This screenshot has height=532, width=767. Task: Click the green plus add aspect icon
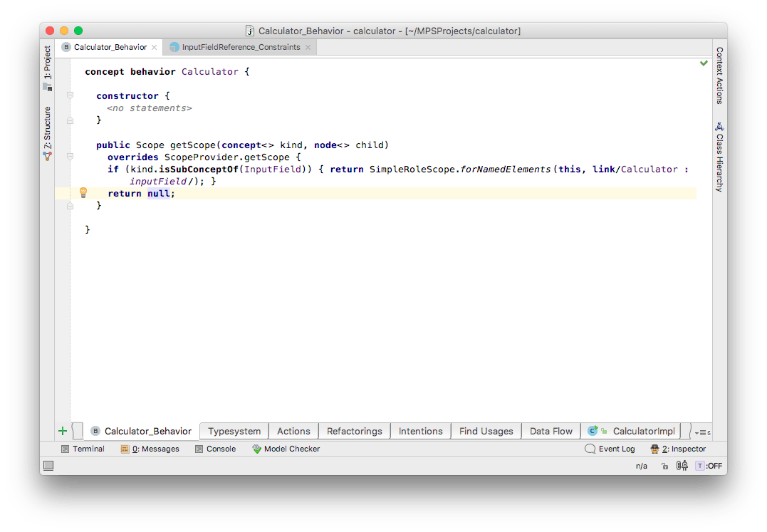[x=63, y=431]
